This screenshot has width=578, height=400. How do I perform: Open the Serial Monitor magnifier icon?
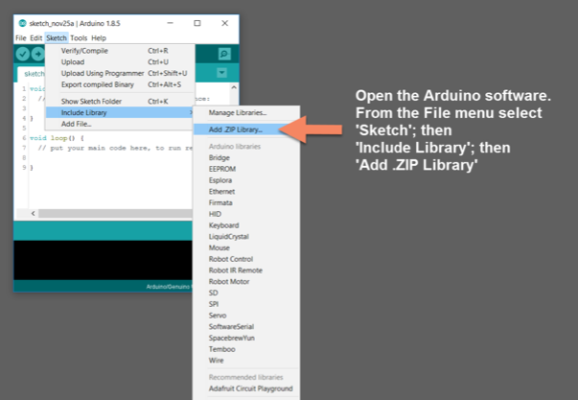click(224, 54)
